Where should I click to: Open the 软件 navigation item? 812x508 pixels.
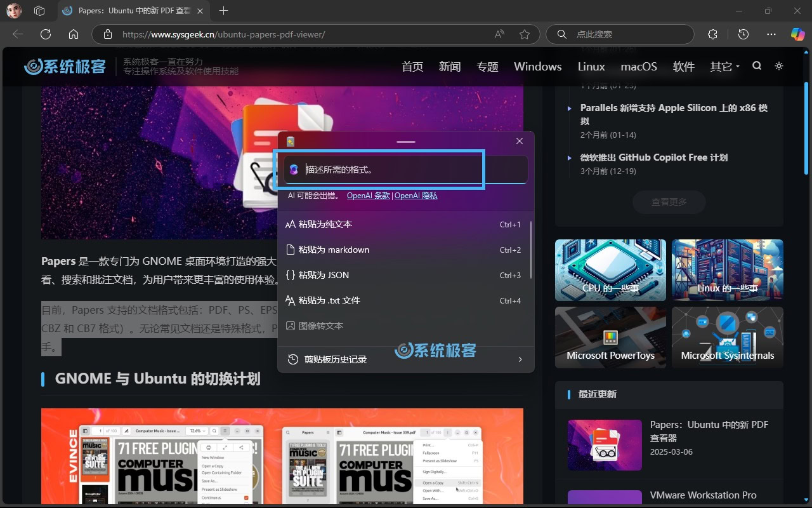pos(684,67)
